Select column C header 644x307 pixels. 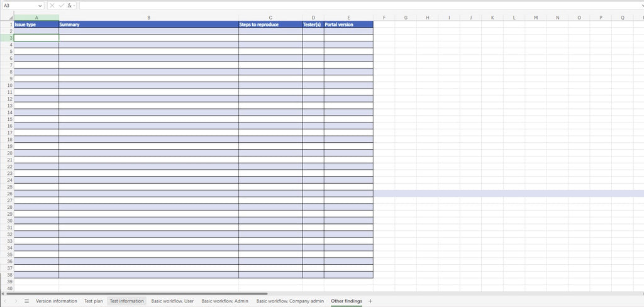(270, 18)
